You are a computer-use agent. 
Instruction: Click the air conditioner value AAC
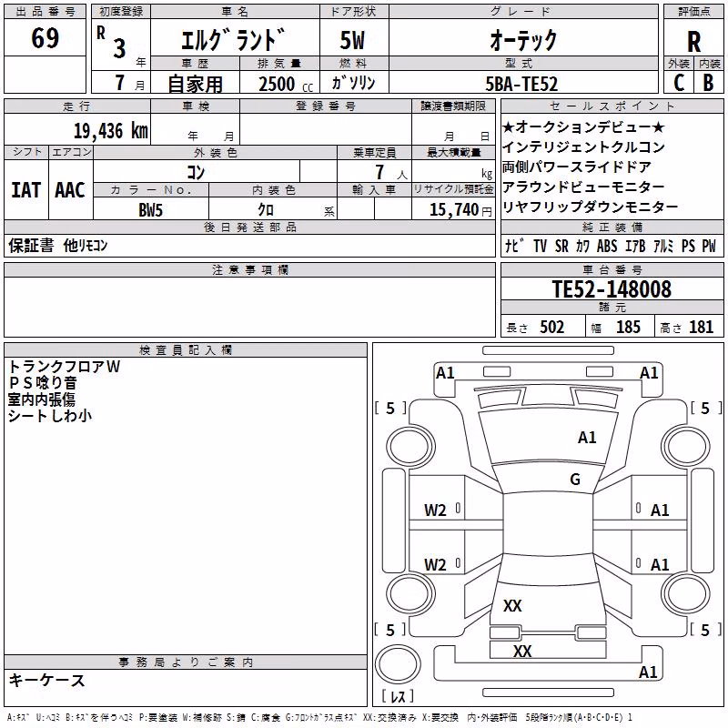pos(70,190)
